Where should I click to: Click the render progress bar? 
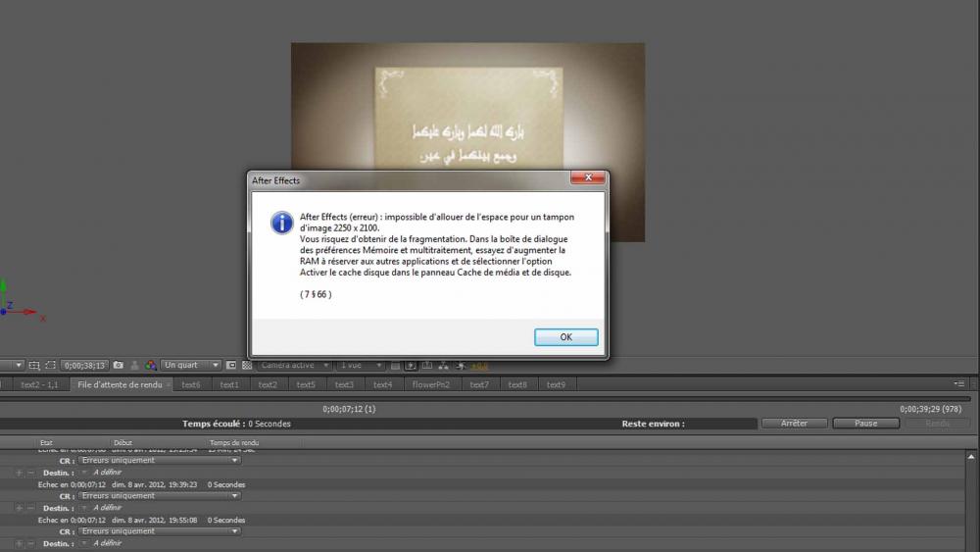[x=485, y=398]
